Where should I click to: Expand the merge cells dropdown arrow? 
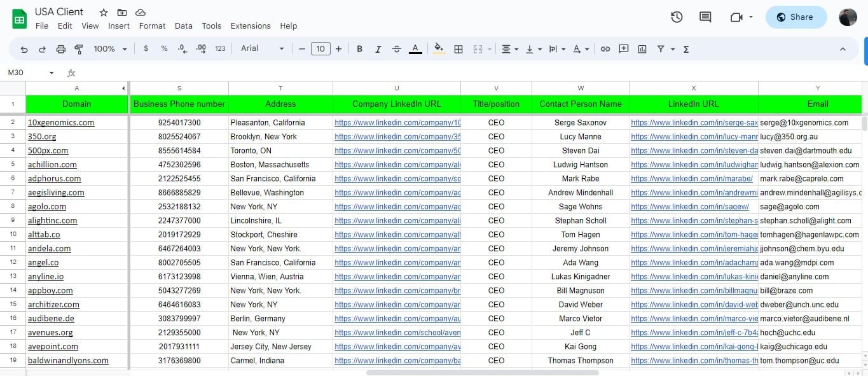point(490,49)
